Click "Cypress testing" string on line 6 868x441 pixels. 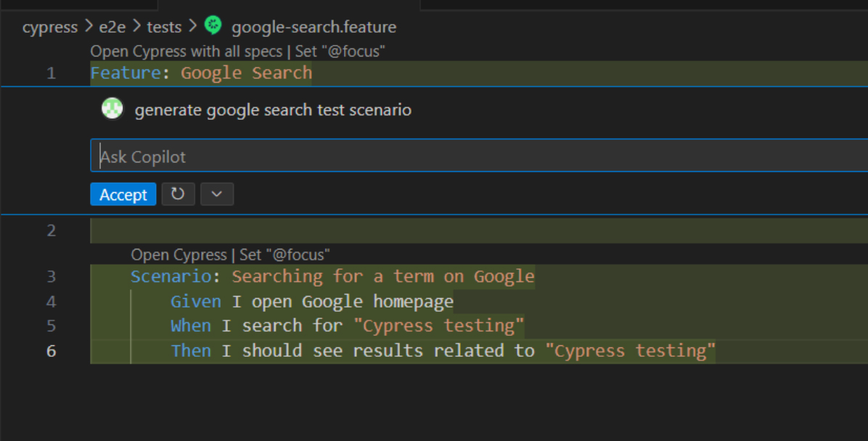click(630, 351)
